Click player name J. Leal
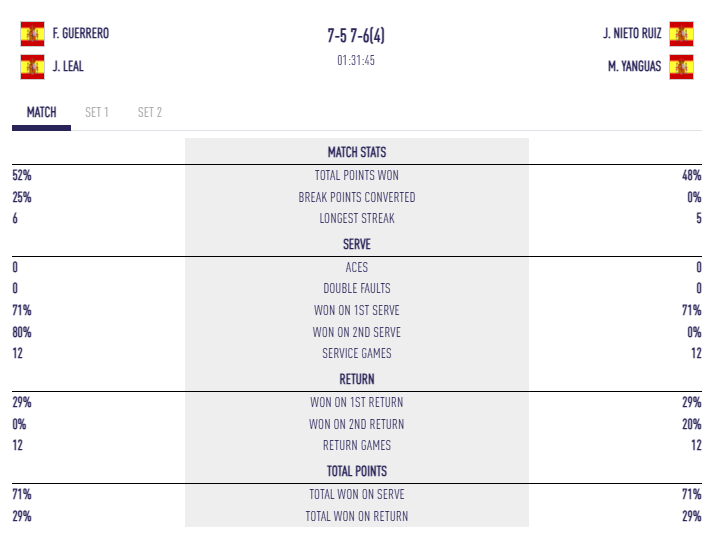Viewport: 708px width, 539px height. click(67, 68)
